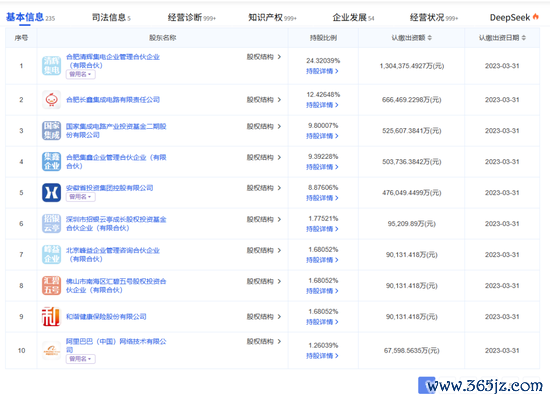550x401 pixels.
Task: Click the 集鑫企业 logo icon
Action: click(52, 161)
